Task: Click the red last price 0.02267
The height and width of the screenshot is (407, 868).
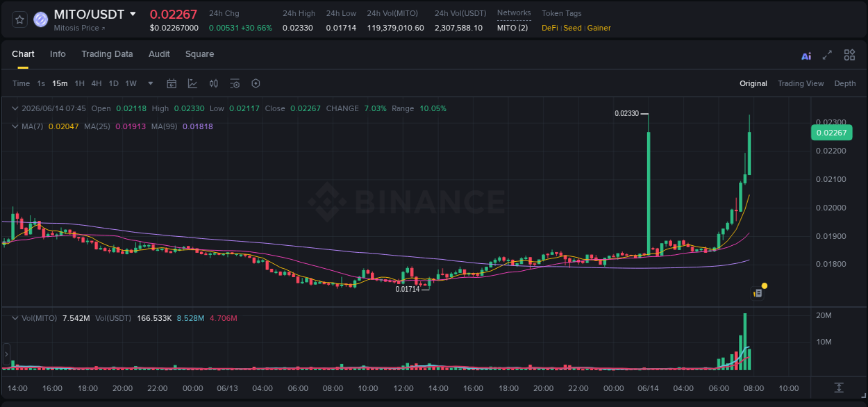Action: point(174,14)
